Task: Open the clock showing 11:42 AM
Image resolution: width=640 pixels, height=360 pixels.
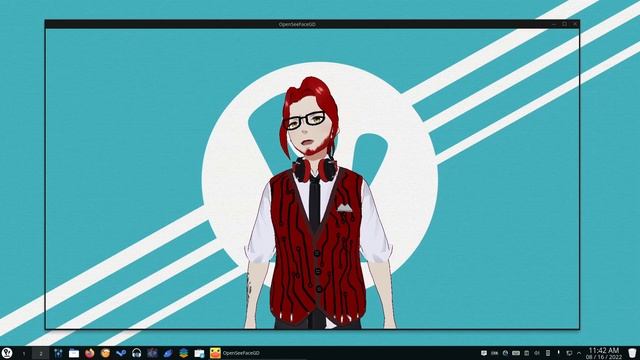Action: pyautogui.click(x=604, y=353)
